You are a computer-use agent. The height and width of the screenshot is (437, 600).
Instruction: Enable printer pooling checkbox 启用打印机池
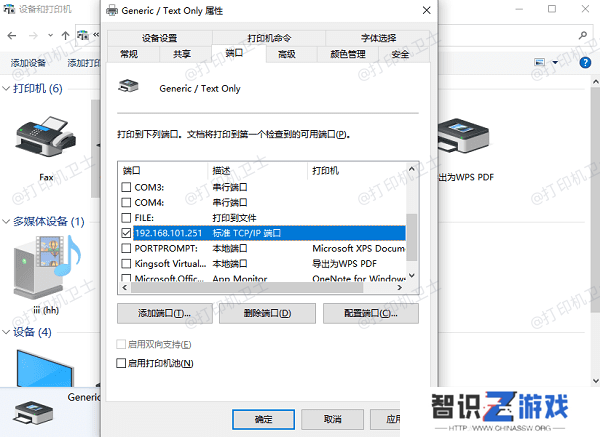121,363
